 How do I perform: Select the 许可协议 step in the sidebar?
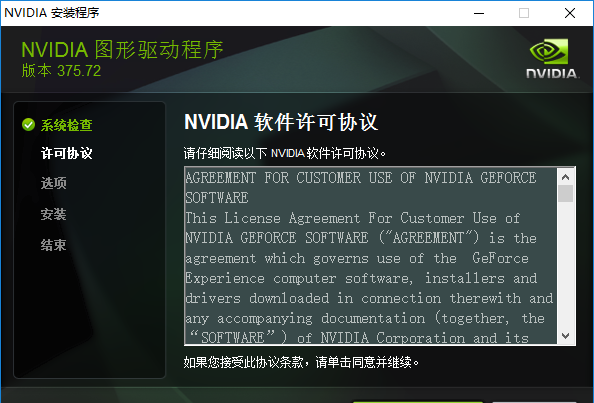tap(67, 153)
